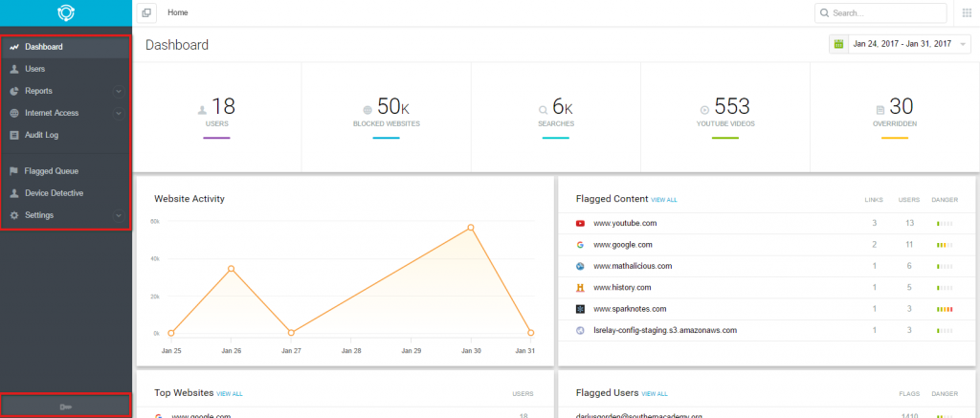Click the Jan 27 chart data point
The image size is (980, 418).
tap(291, 333)
